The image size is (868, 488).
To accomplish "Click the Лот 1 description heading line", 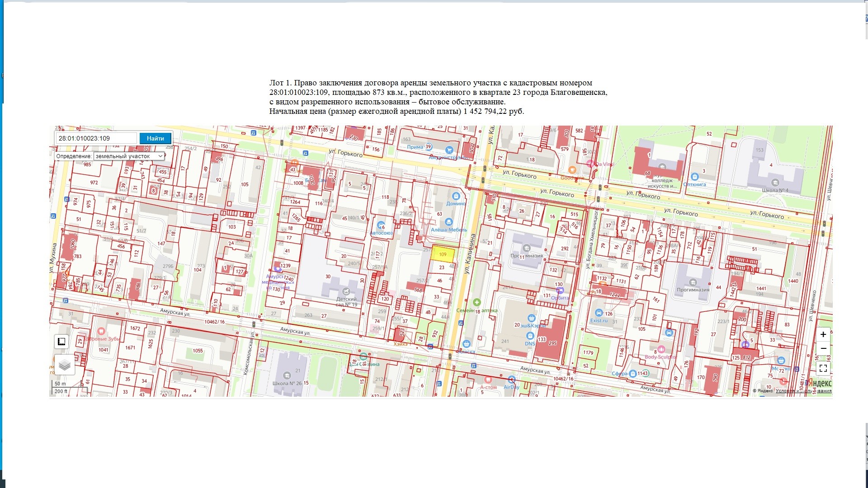I will coord(431,83).
